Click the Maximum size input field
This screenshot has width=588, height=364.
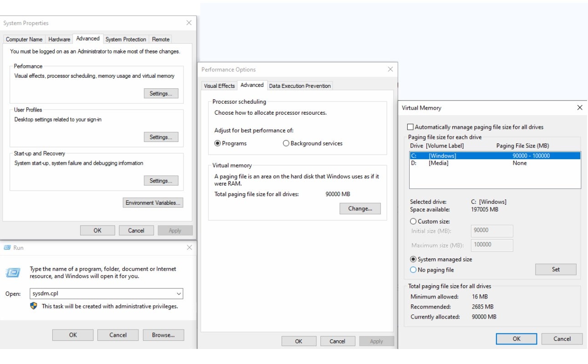click(492, 245)
